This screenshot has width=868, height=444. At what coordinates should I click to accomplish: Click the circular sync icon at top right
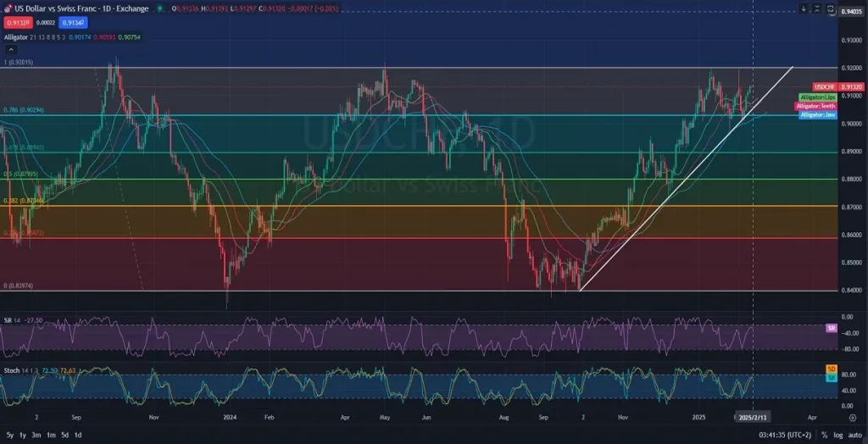[831, 8]
